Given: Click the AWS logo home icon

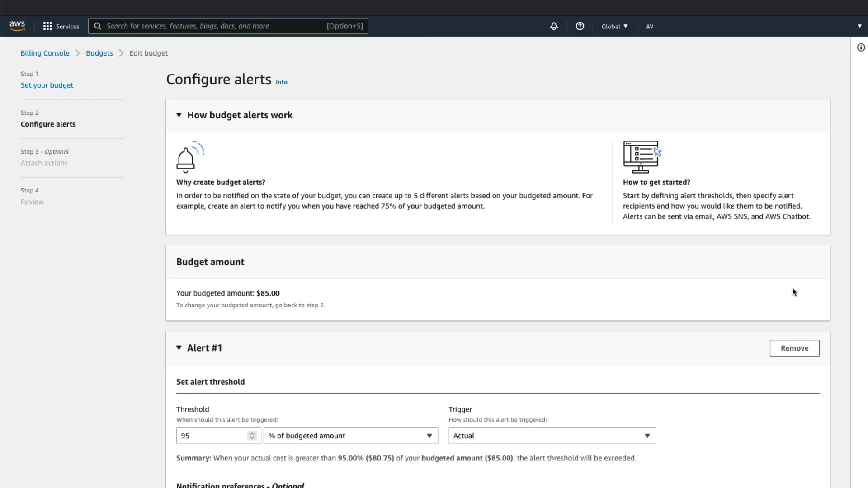Looking at the screenshot, I should pyautogui.click(x=17, y=26).
